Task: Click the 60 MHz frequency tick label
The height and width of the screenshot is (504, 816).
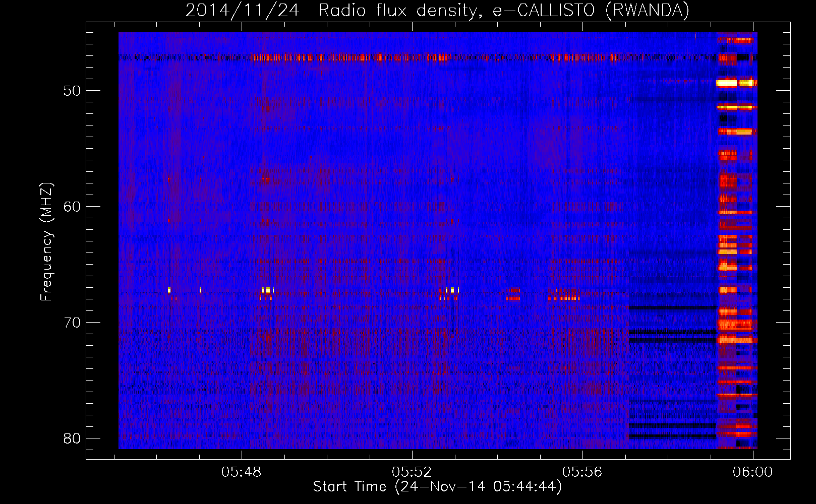Action: (72, 207)
